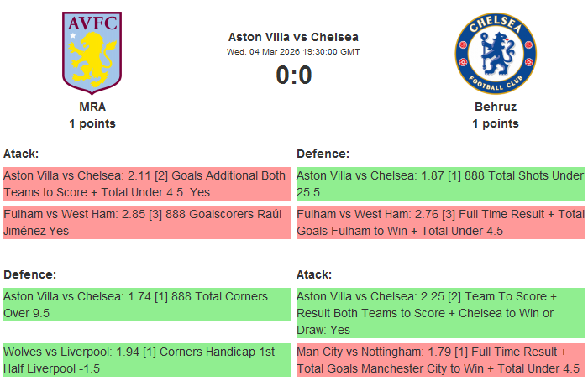Click the 1 points label under MRA
The height and width of the screenshot is (386, 588).
[92, 123]
